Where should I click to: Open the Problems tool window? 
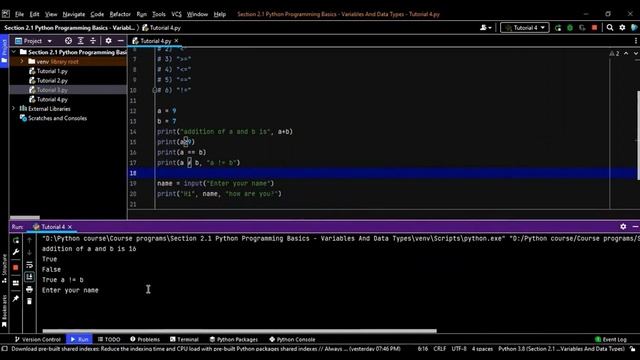coord(145,339)
